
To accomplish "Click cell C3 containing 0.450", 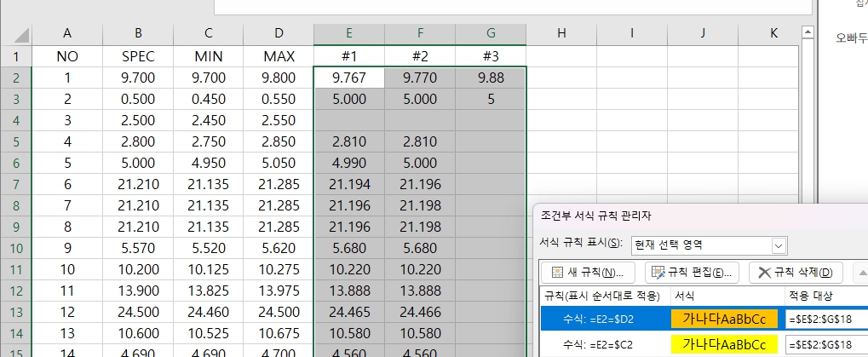I will (x=208, y=99).
